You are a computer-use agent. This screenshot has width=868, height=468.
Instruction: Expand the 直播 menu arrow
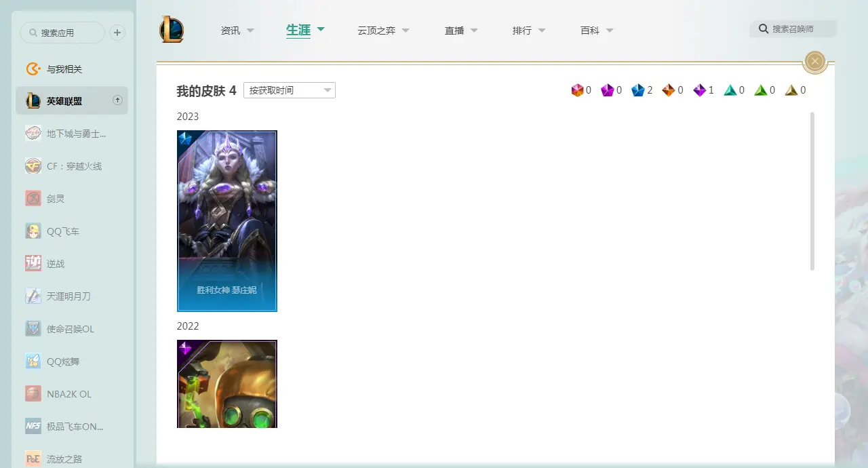click(x=474, y=31)
